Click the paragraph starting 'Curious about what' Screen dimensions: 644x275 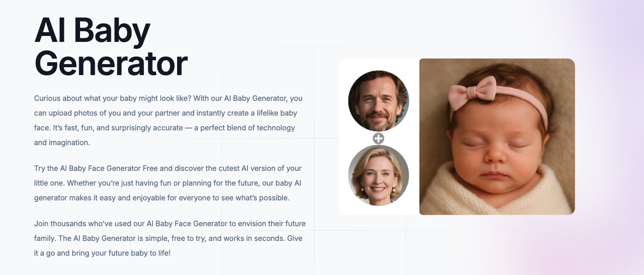click(169, 120)
